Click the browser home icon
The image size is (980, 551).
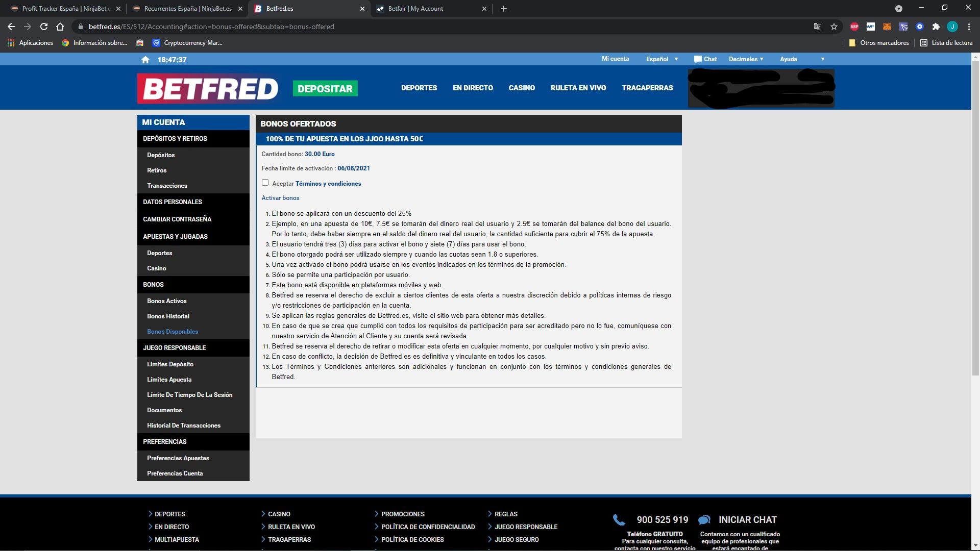[60, 27]
